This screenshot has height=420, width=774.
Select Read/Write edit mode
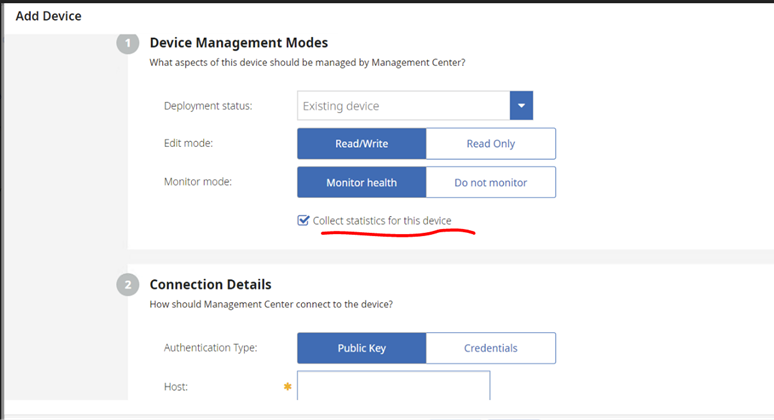point(361,144)
